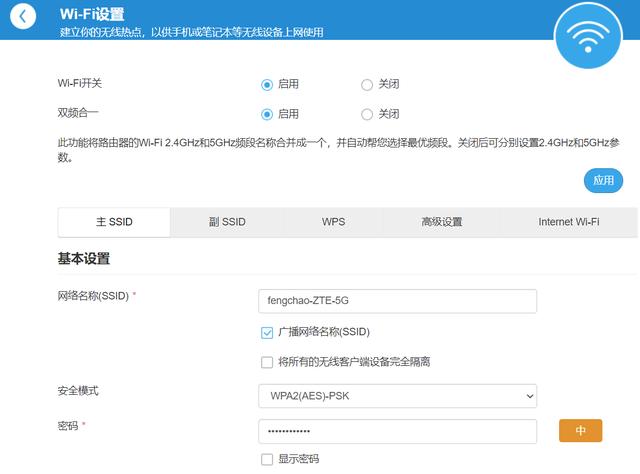Check 将所有的无线客户端设备完全隔离 box

267,362
